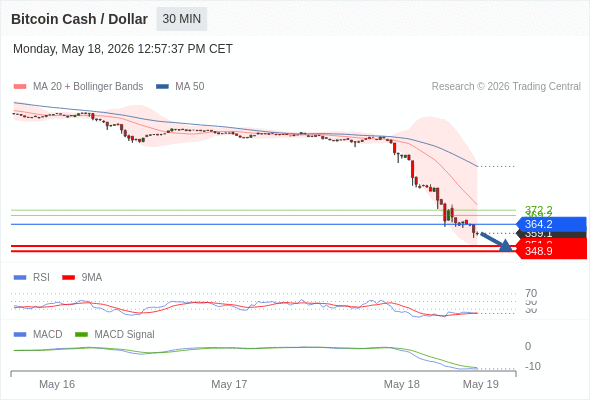This screenshot has width=590, height=400.
Task: Click the Research © 2026 Trading Central text
Action: click(x=506, y=87)
